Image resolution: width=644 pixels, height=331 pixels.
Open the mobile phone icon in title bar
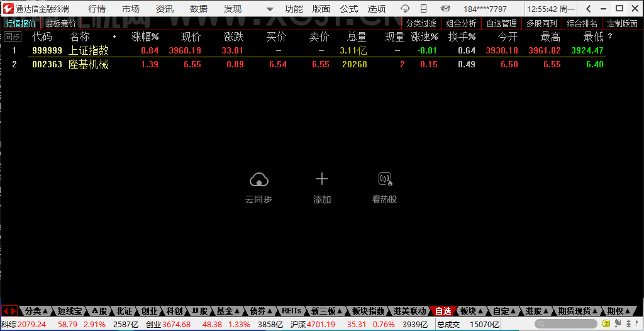[x=425, y=9]
